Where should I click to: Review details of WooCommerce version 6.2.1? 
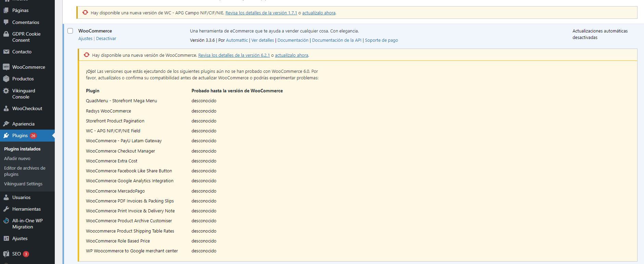234,55
